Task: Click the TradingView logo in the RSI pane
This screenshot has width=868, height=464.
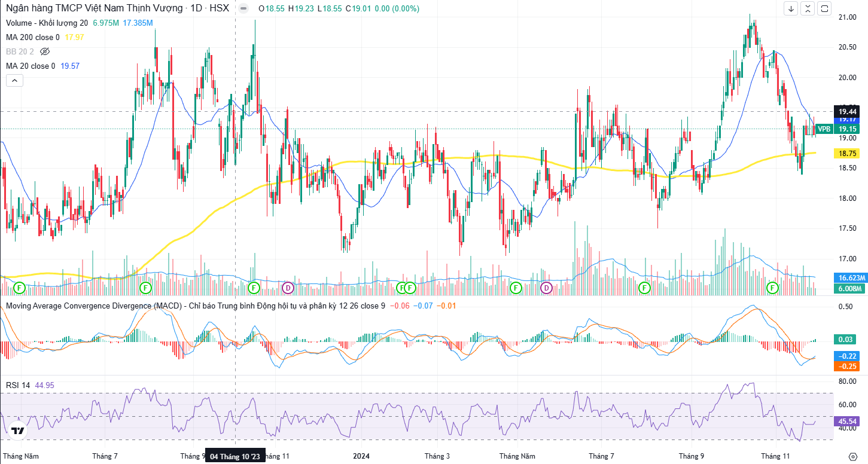Action: tap(18, 431)
